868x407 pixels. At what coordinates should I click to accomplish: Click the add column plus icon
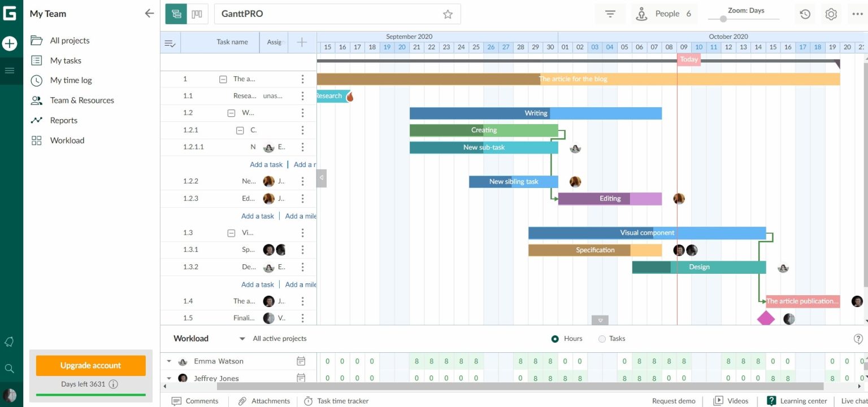(x=302, y=42)
